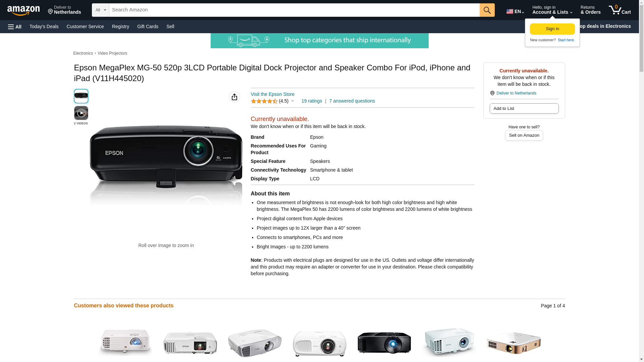644x362 pixels.
Task: Open the EN language dropdown
Action: pos(515,11)
